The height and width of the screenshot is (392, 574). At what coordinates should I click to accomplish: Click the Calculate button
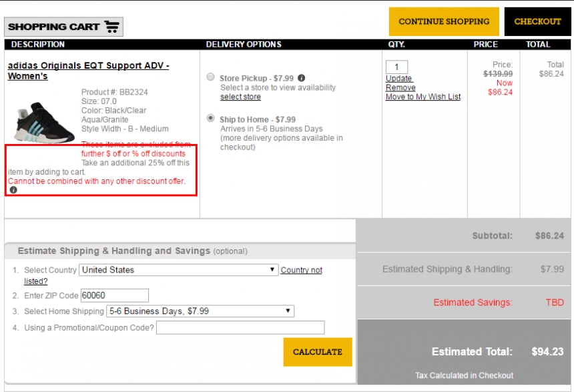[x=318, y=352]
